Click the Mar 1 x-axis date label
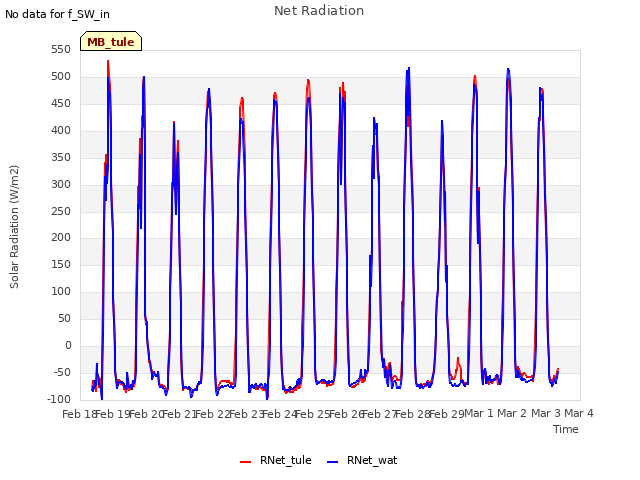 click(x=479, y=413)
